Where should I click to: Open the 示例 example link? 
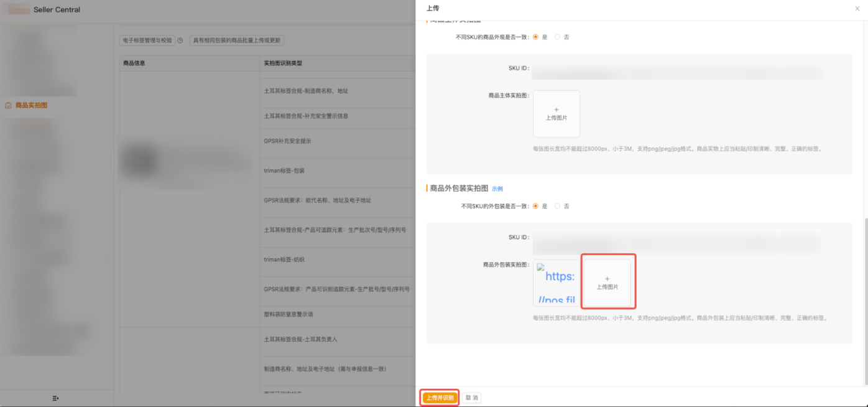pos(496,189)
